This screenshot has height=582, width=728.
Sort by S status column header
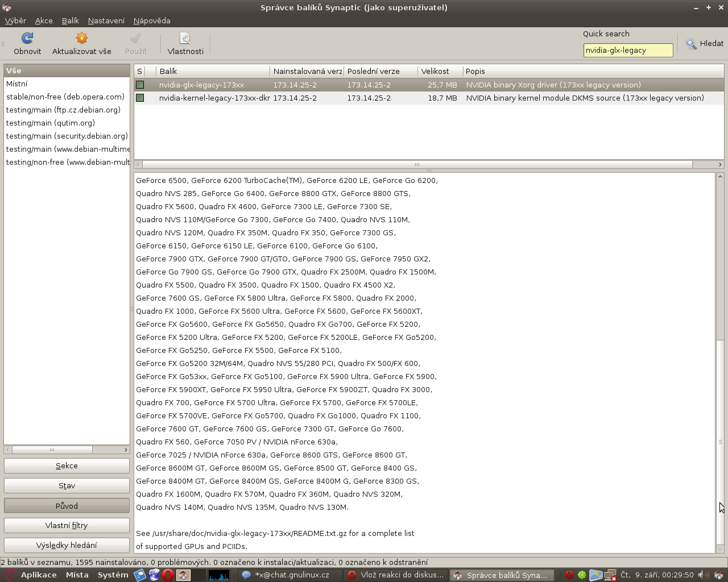[140, 71]
